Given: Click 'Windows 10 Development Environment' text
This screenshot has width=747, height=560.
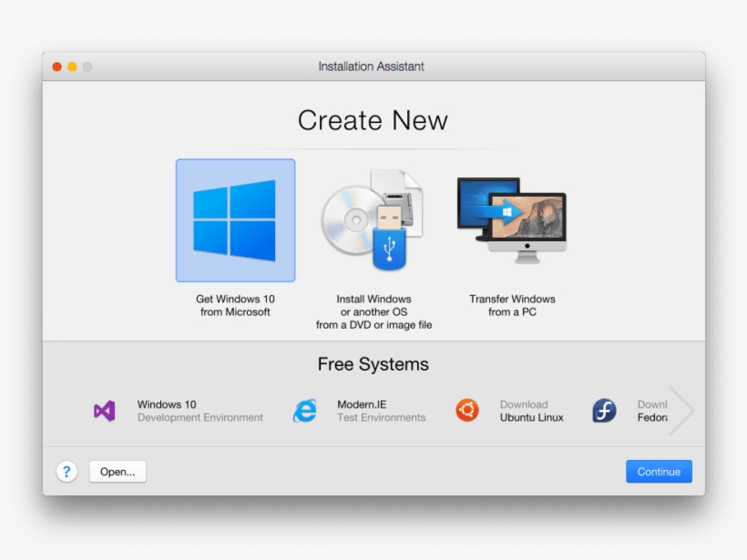Looking at the screenshot, I should coord(200,411).
